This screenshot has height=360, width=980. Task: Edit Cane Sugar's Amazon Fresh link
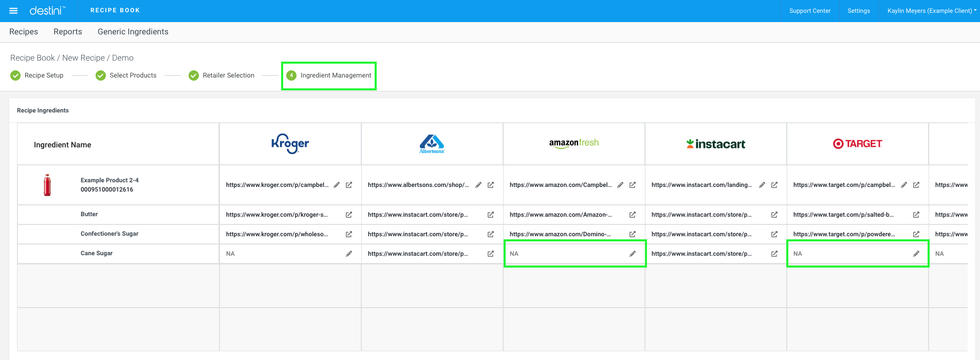pyautogui.click(x=633, y=254)
